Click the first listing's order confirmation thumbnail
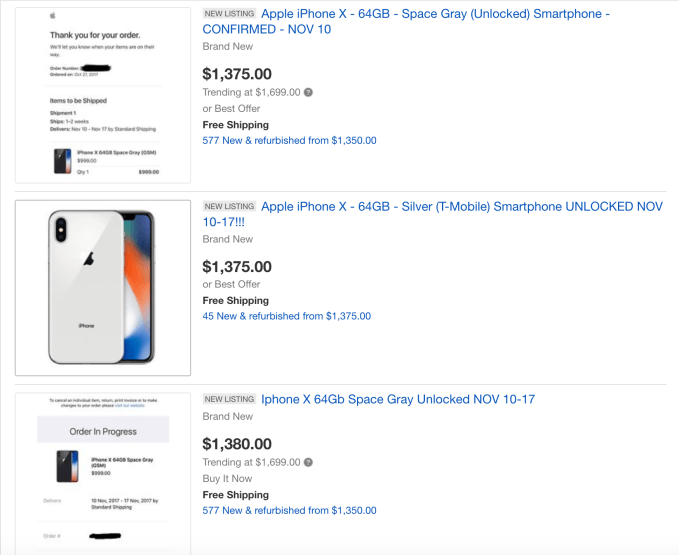 [x=104, y=96]
